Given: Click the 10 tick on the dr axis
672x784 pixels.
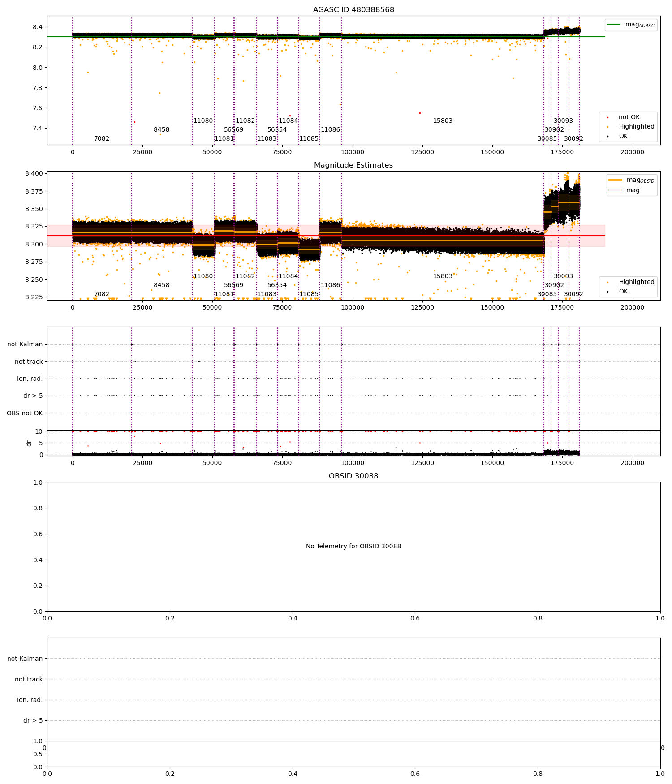Looking at the screenshot, I should point(39,431).
